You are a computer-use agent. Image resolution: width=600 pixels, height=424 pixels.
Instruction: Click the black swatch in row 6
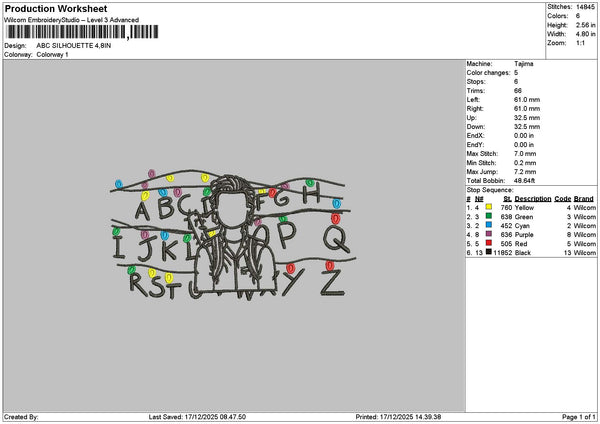pyautogui.click(x=489, y=252)
